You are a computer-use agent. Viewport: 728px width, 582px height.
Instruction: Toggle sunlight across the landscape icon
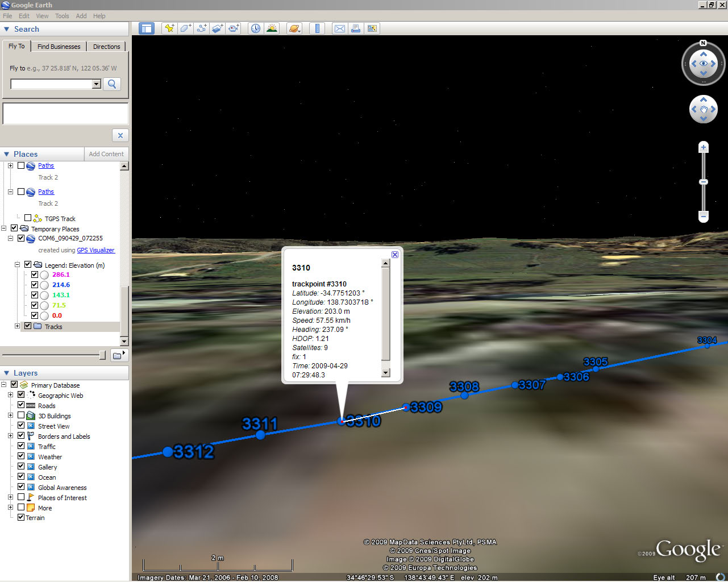[272, 28]
